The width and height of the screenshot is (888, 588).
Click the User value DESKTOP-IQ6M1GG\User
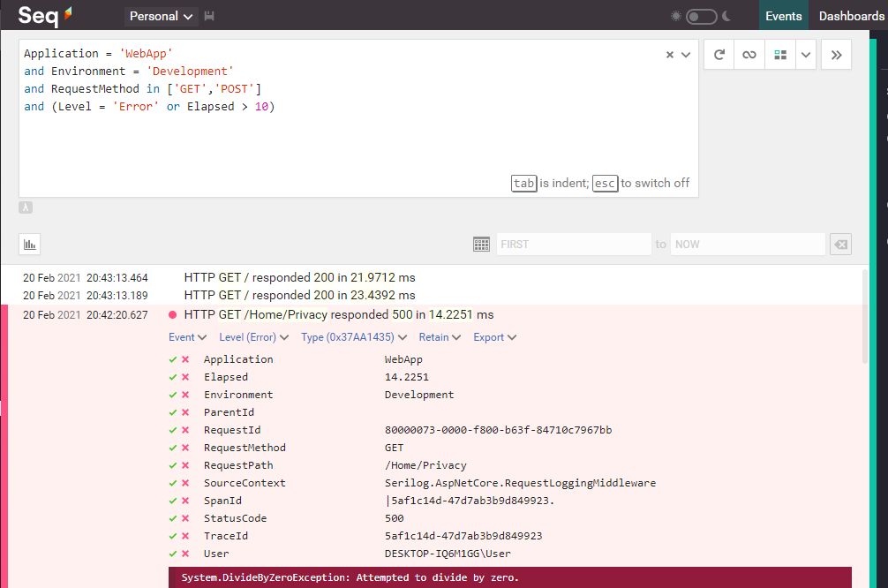point(448,554)
